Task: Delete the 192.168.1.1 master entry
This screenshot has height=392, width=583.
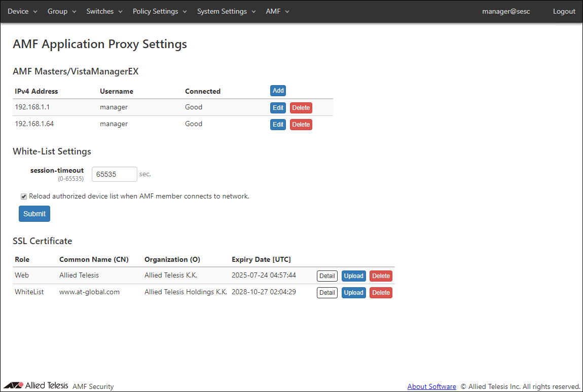Action: tap(301, 108)
